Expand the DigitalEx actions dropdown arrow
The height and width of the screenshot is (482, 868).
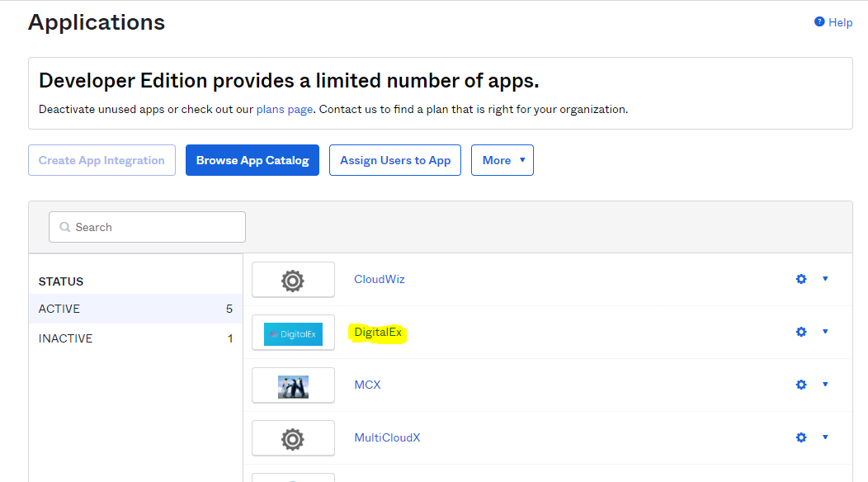825,332
